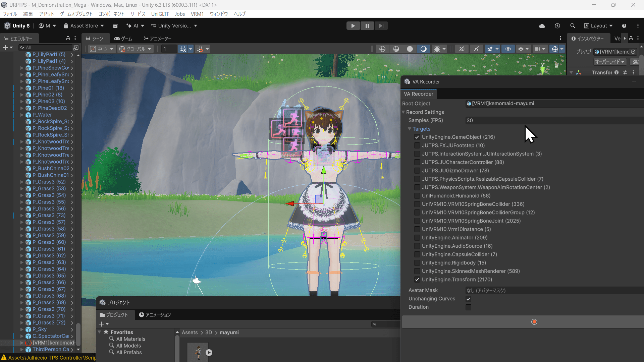644x362 pixels.
Task: Open the Asset Store dropdown
Action: (84, 26)
